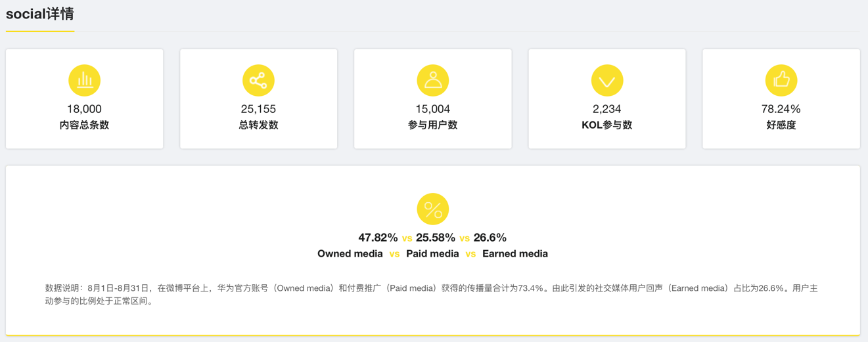Click the 26.6% earned media percentage
This screenshot has height=342, width=868.
pos(490,238)
